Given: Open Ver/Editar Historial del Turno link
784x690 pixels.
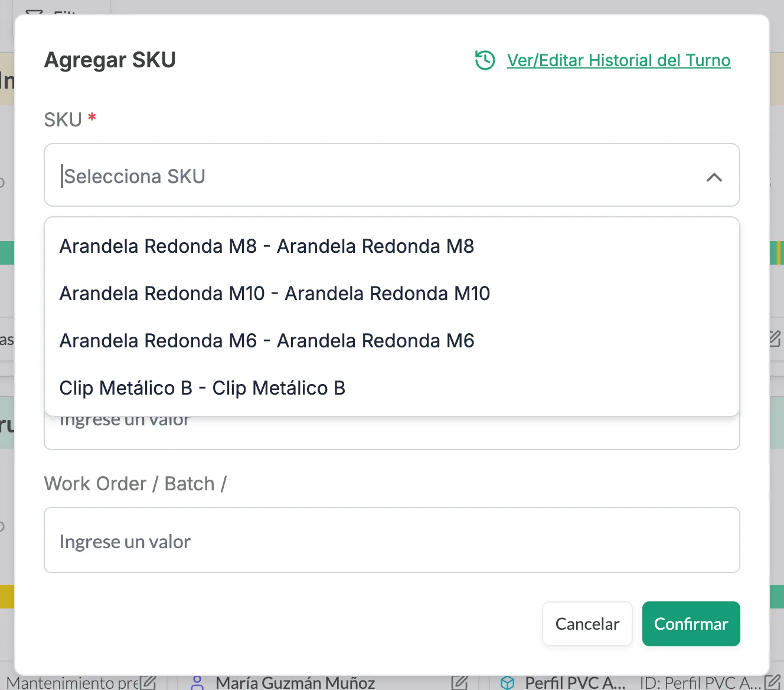Looking at the screenshot, I should (x=619, y=60).
